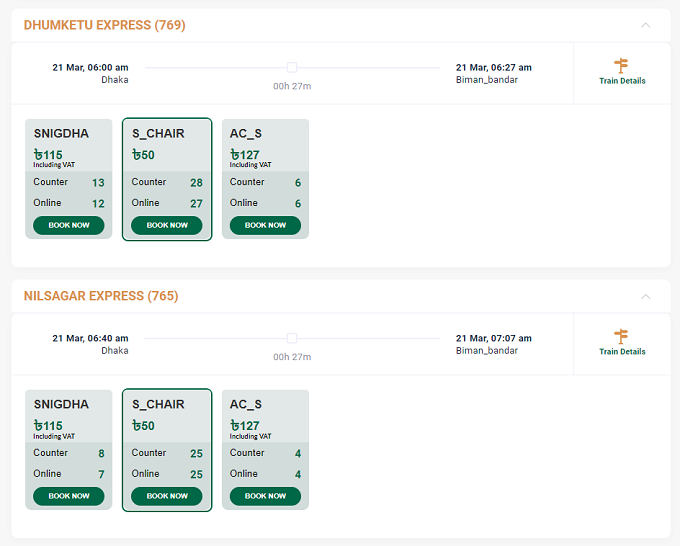
Task: Collapse the Nilsagar Express (765) section
Action: click(x=645, y=296)
